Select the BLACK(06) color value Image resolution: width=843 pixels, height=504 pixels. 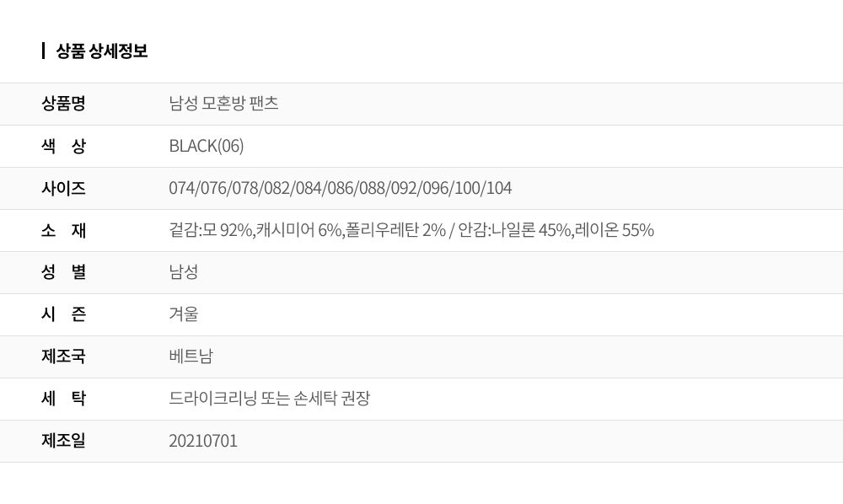click(x=207, y=146)
